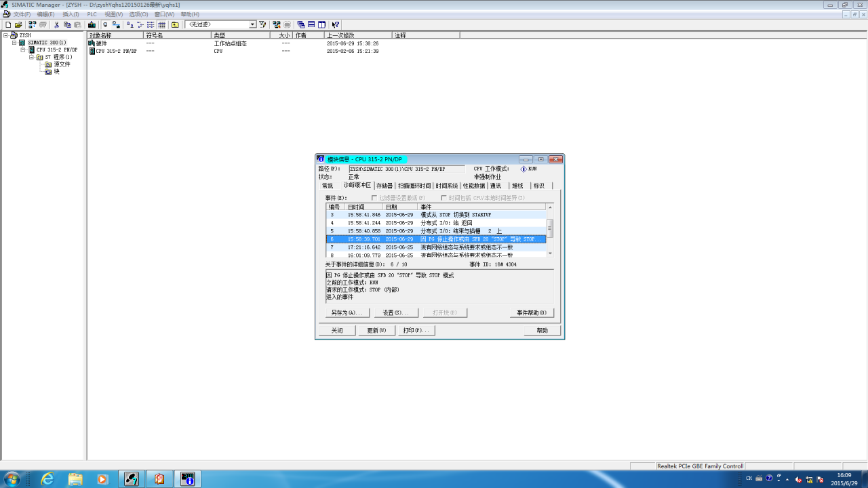
Task: Open the 文件(F) menu
Action: tap(22, 14)
